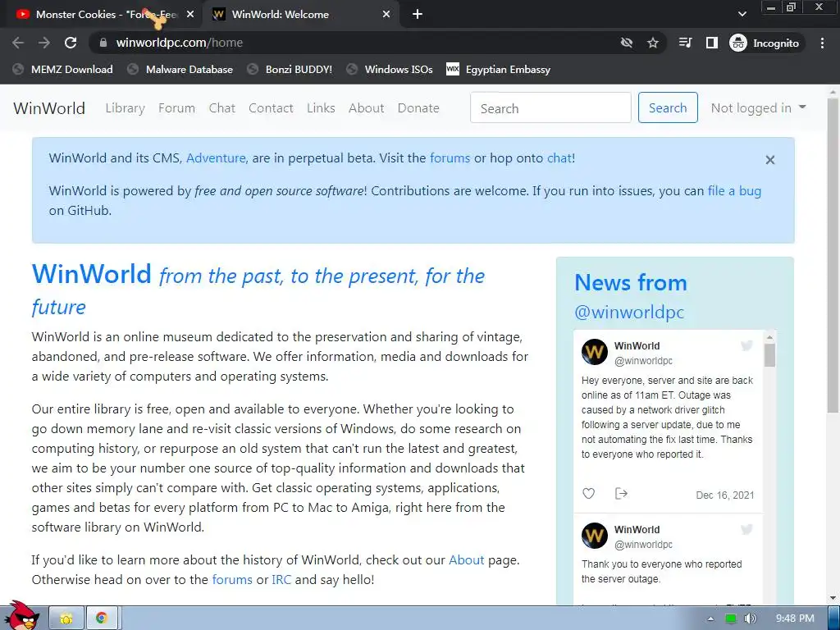Screen dimensions: 840x630
Task: Open the Library nav item
Action: (125, 108)
